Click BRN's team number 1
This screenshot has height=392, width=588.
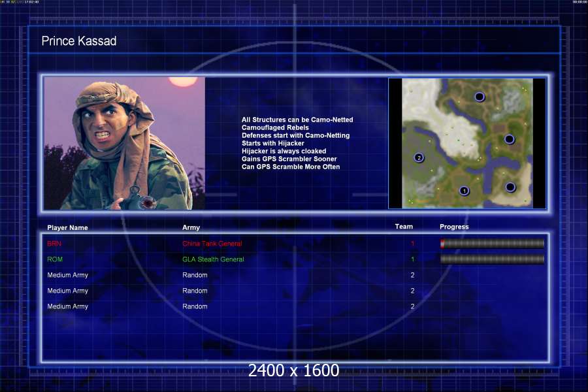[412, 244]
